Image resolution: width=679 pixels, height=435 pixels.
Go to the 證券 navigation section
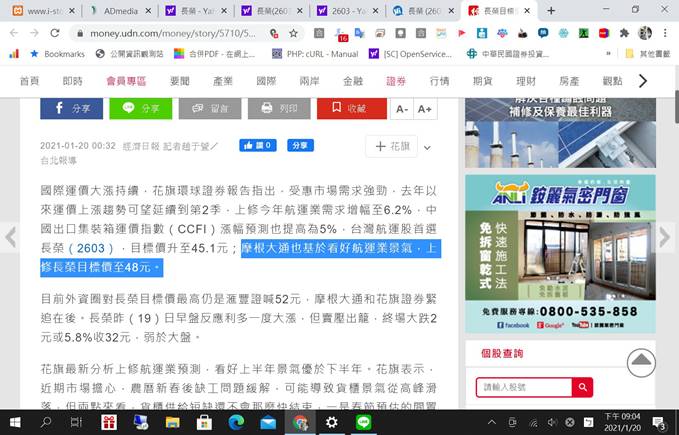(396, 80)
